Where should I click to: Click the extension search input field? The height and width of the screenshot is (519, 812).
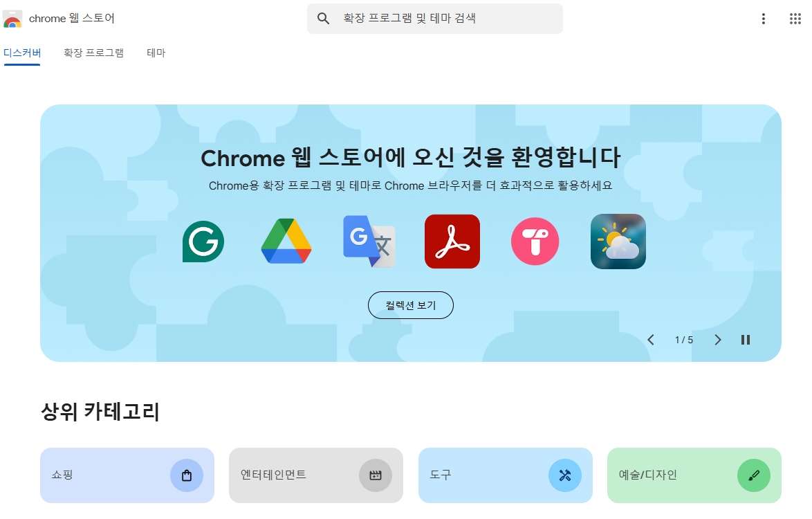point(434,19)
